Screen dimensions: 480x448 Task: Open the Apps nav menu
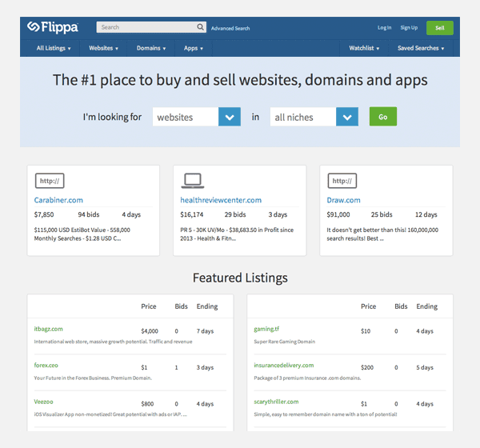[x=193, y=48]
